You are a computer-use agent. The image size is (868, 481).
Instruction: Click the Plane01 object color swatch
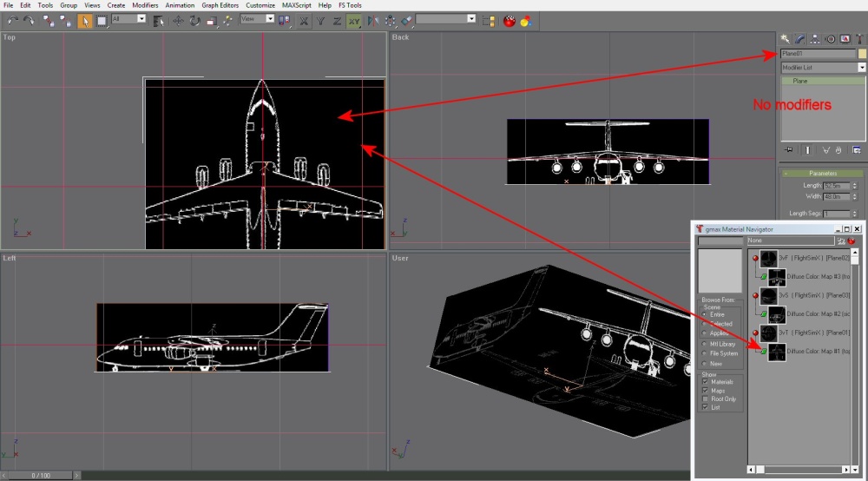862,54
